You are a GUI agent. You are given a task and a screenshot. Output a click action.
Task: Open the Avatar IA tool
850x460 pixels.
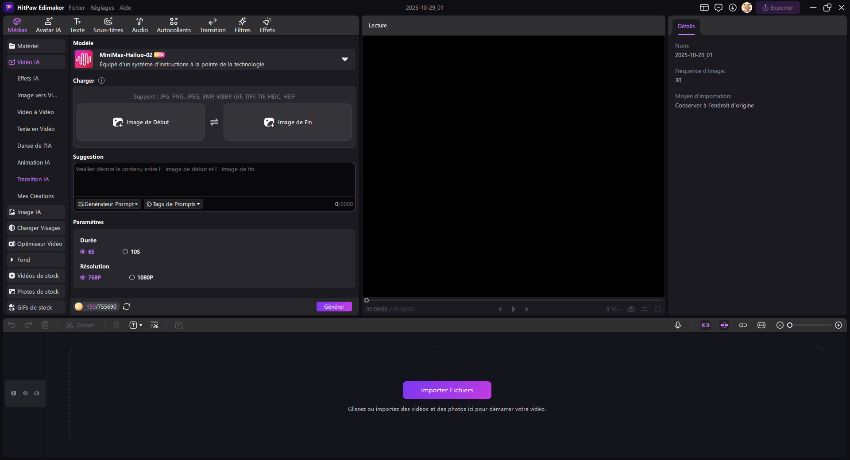[x=48, y=25]
